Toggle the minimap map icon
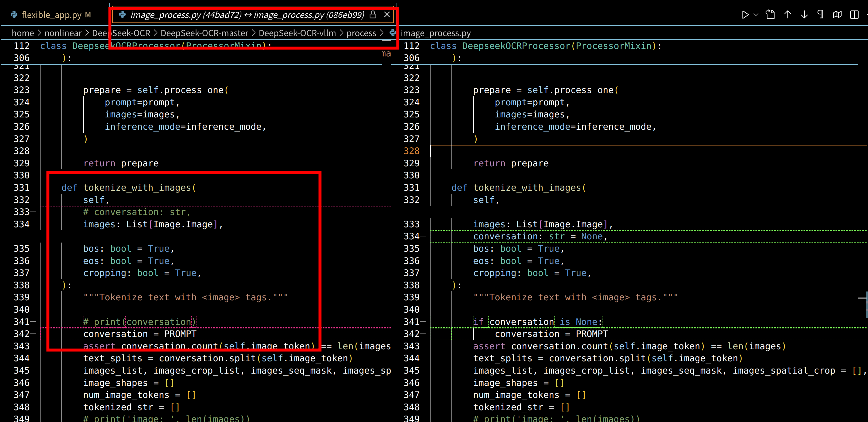This screenshot has height=422, width=868. pyautogui.click(x=837, y=15)
